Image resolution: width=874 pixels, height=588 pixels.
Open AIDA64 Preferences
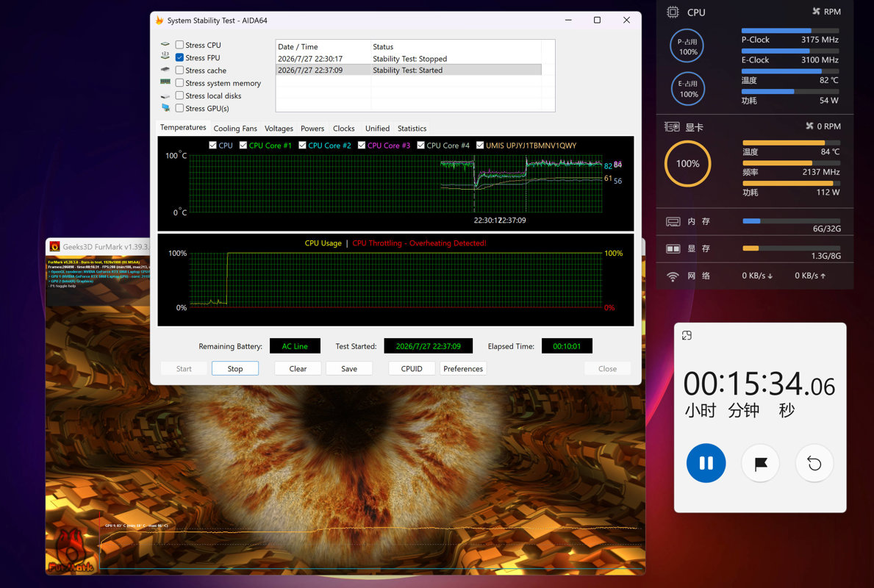[462, 368]
